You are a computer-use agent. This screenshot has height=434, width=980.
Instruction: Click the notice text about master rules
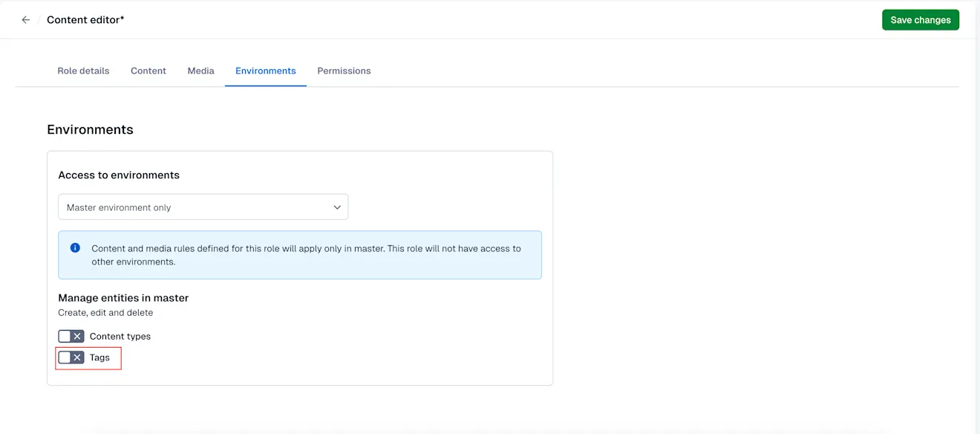click(306, 255)
